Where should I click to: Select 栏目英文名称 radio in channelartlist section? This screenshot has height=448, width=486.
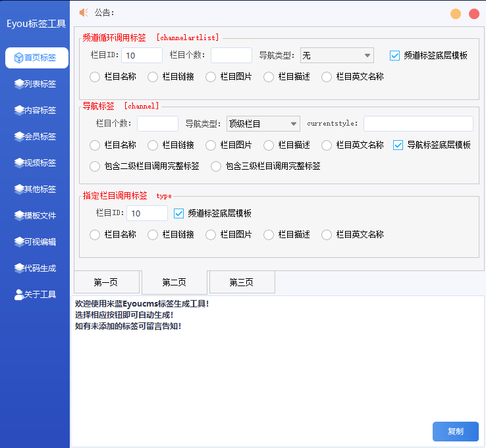(x=327, y=77)
